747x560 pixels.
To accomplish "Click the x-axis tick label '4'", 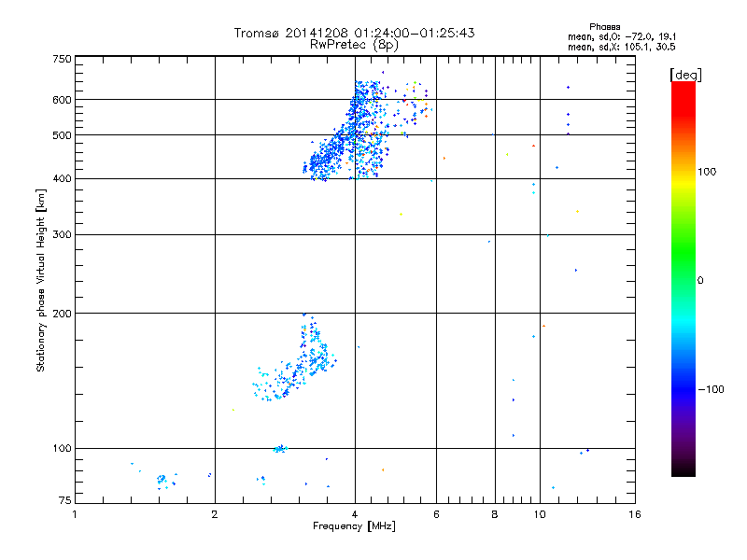I will pos(355,514).
